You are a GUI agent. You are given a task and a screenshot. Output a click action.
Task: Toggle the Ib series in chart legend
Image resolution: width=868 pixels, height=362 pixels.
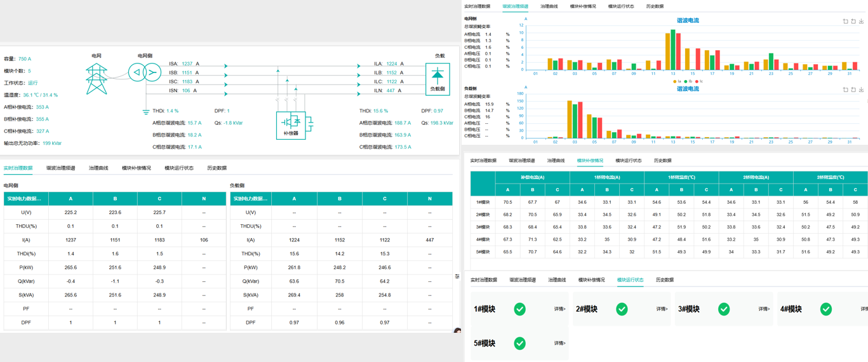pyautogui.click(x=688, y=81)
